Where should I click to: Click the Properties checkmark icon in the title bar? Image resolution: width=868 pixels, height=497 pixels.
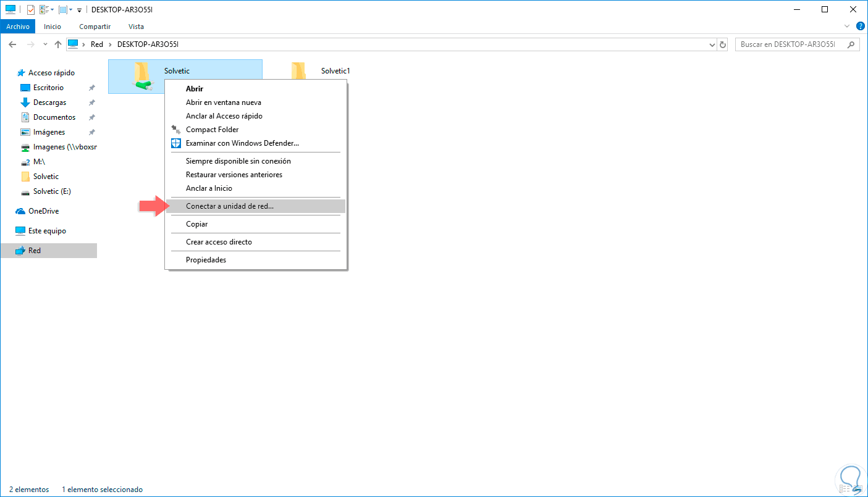coord(31,9)
